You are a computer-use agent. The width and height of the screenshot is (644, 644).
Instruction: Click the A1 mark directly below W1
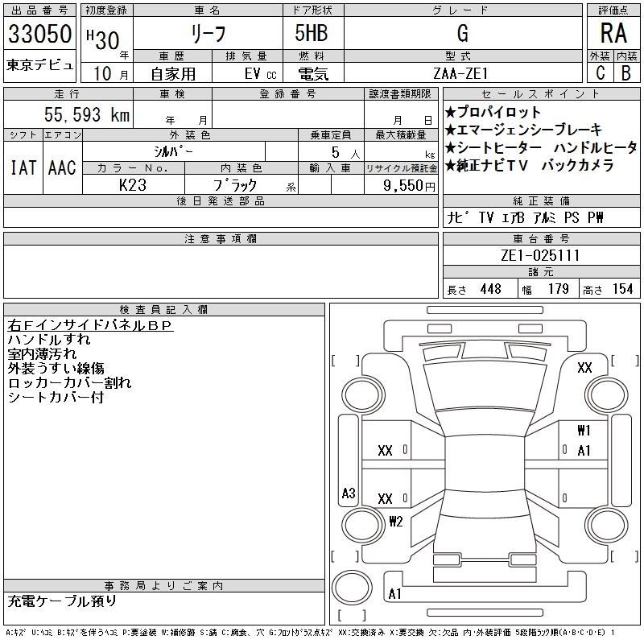(x=584, y=451)
